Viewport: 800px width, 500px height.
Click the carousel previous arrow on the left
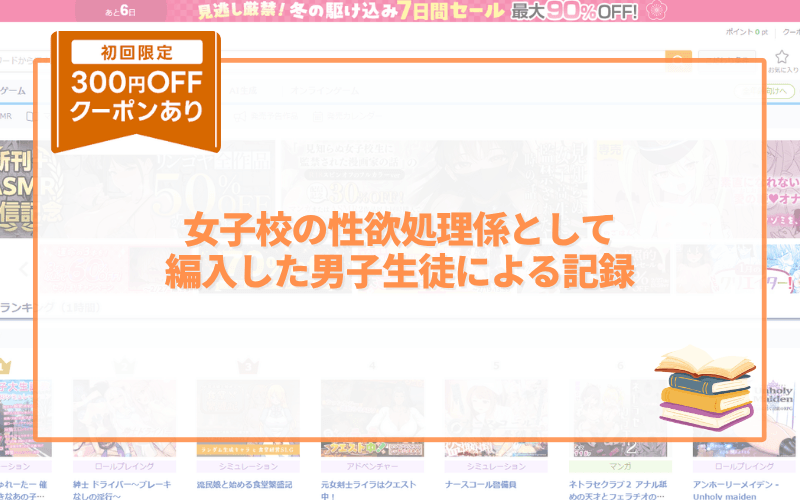[x=23, y=269]
